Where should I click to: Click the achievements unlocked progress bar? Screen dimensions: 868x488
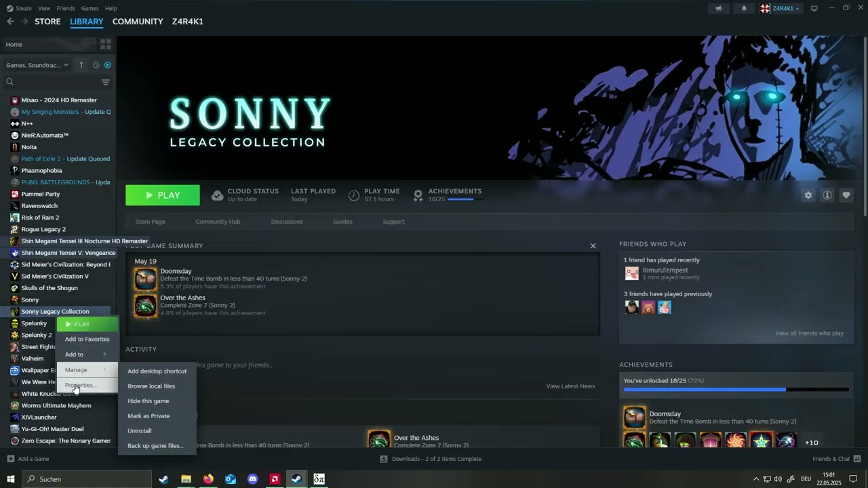point(736,390)
